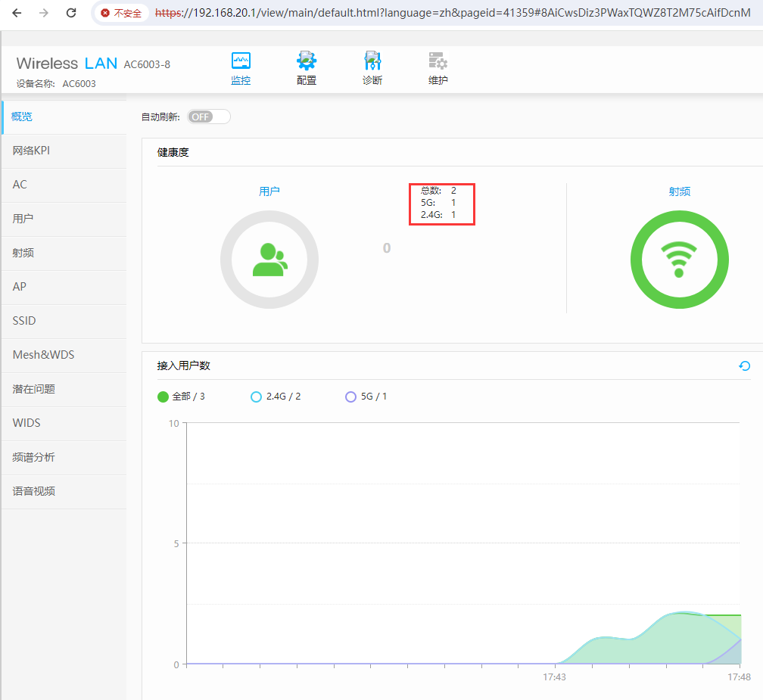763x700 pixels.
Task: Open 网络KPI in the sidebar
Action: tap(64, 151)
